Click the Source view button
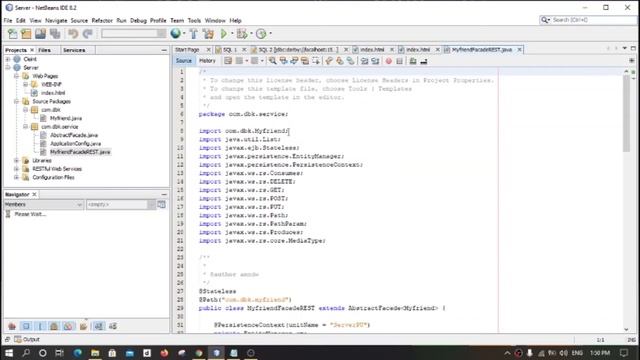The height and width of the screenshot is (360, 640). [184, 61]
